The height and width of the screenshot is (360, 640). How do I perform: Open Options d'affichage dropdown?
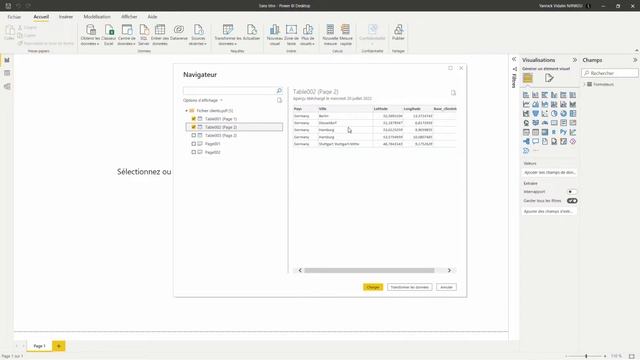pos(203,100)
